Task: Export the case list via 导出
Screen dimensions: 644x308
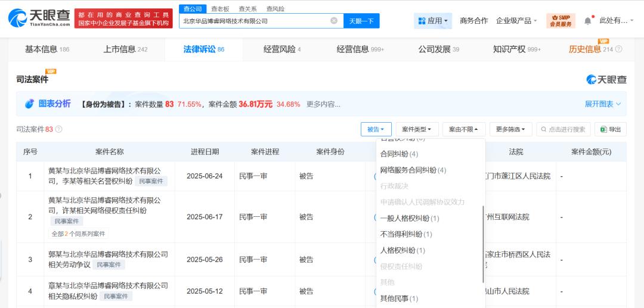Action: coord(611,129)
